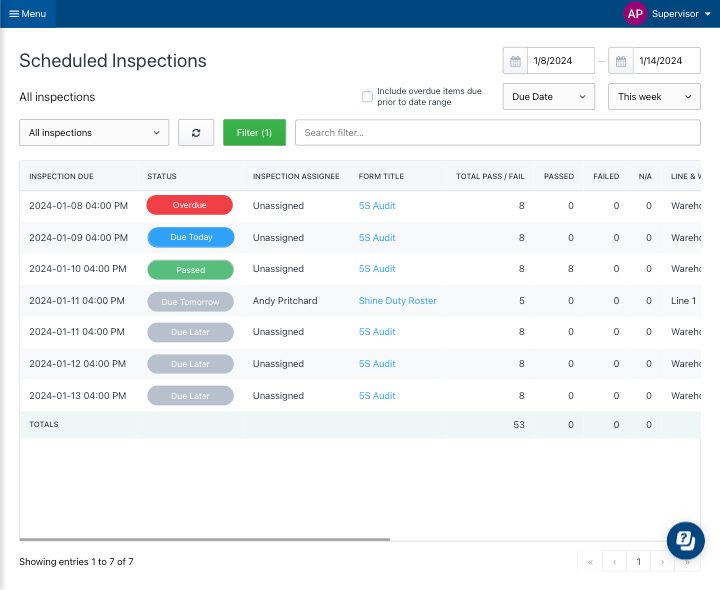Edit the start date field 1/8/2024
720x590 pixels.
561,61
